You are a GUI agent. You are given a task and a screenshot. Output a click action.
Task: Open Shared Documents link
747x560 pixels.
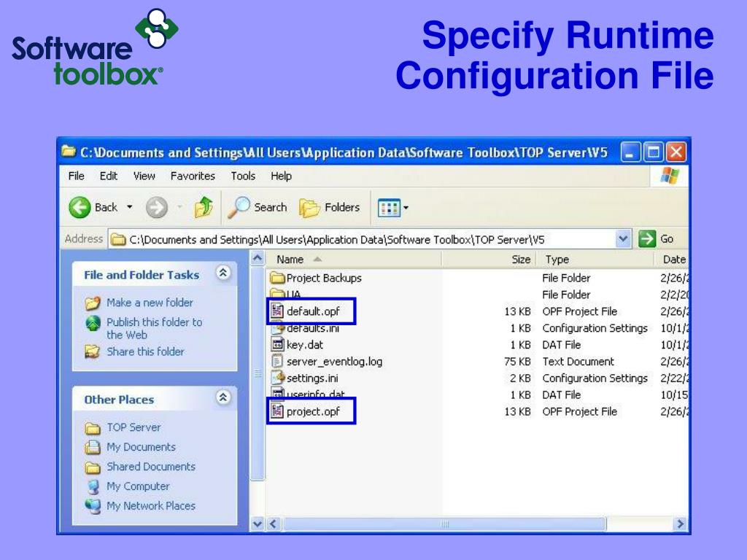(x=151, y=466)
